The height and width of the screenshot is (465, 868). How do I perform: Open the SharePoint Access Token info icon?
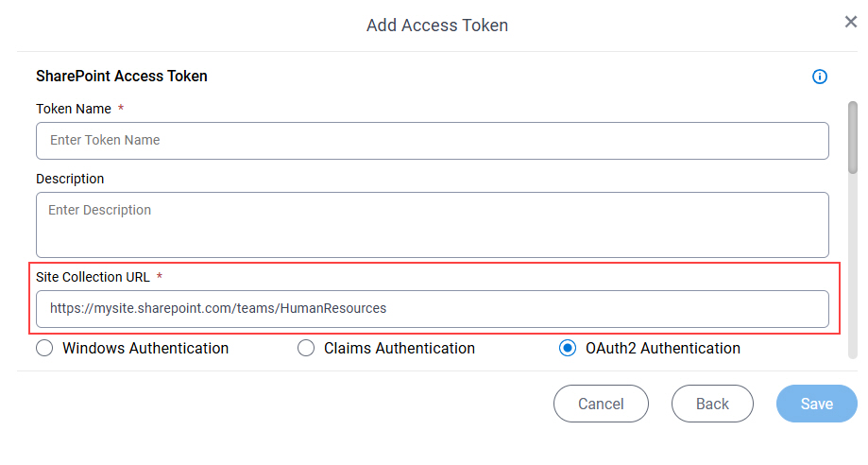(819, 77)
